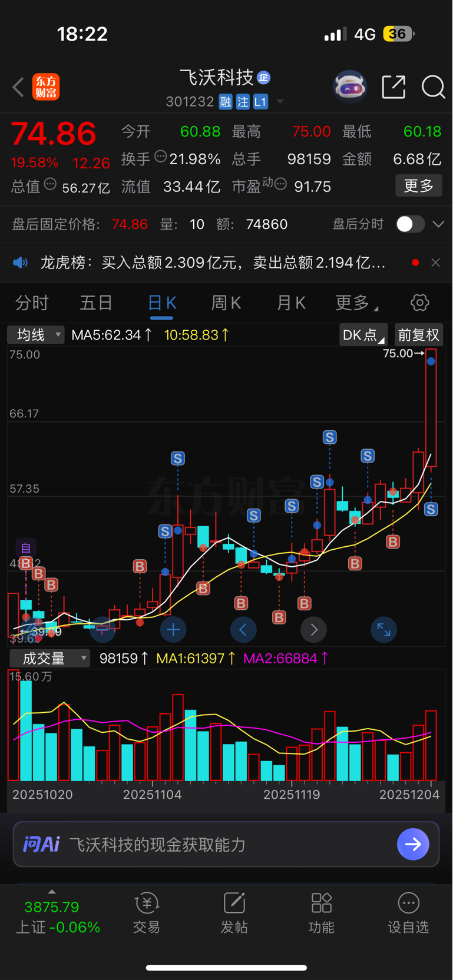Tap the plus zoom-in chart button
Image resolution: width=453 pixels, height=980 pixels.
[173, 630]
